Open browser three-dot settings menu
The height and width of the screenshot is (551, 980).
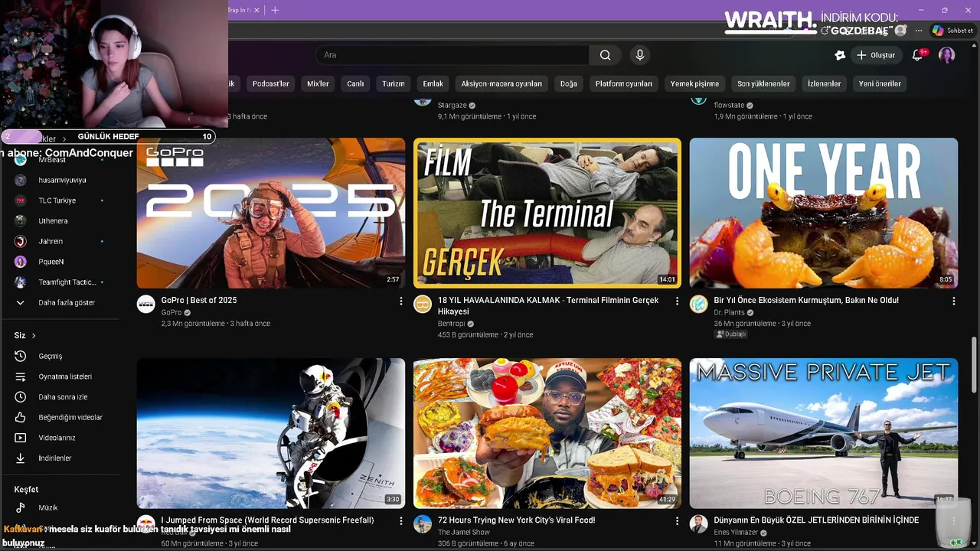[x=919, y=31]
